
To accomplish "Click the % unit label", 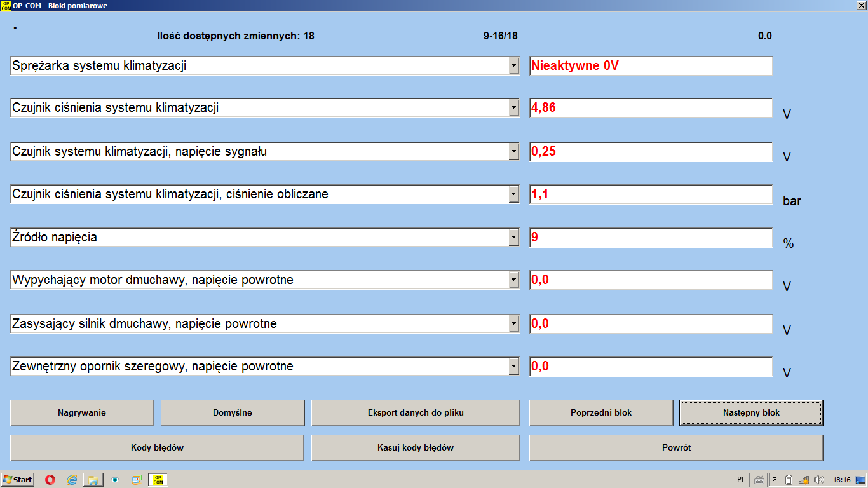I will [789, 243].
